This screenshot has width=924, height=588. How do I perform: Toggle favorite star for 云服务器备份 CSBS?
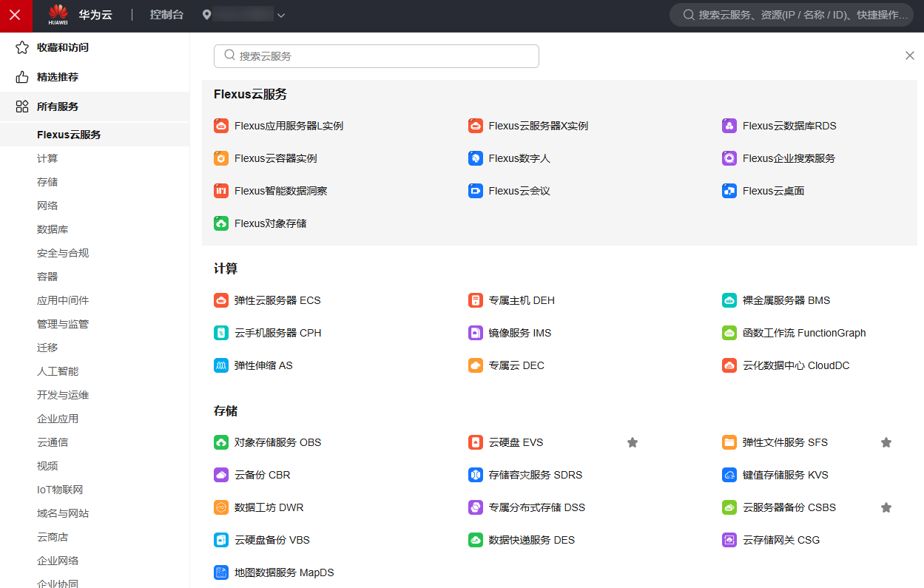tap(886, 507)
